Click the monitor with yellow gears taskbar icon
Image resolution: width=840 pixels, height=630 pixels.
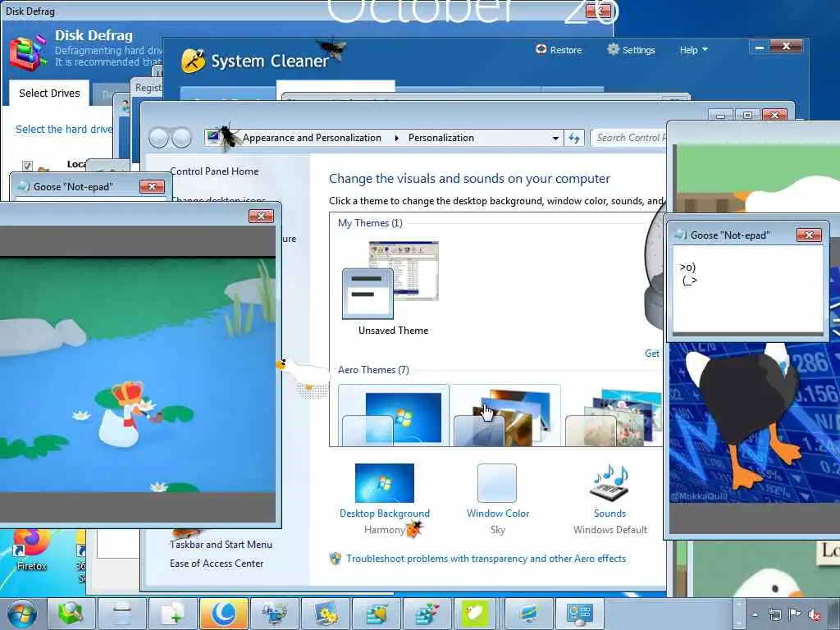(325, 614)
